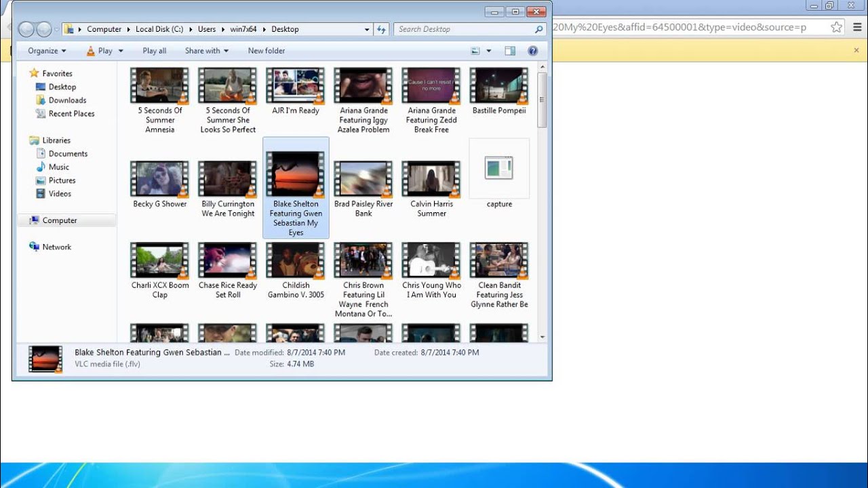
Task: Bookmark page with browser star icon
Action: click(x=837, y=27)
